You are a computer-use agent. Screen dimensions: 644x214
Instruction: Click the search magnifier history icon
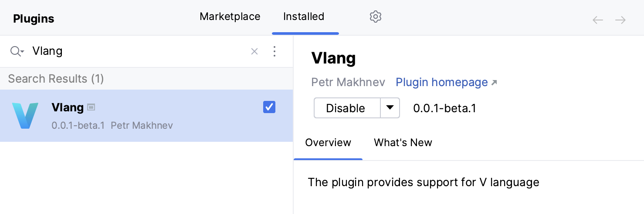[17, 51]
